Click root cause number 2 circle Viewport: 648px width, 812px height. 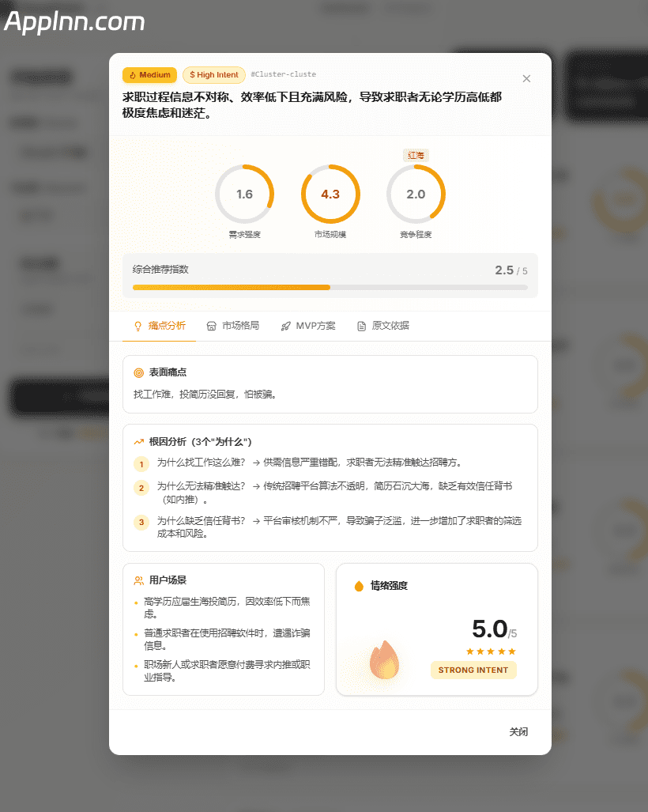coord(141,488)
